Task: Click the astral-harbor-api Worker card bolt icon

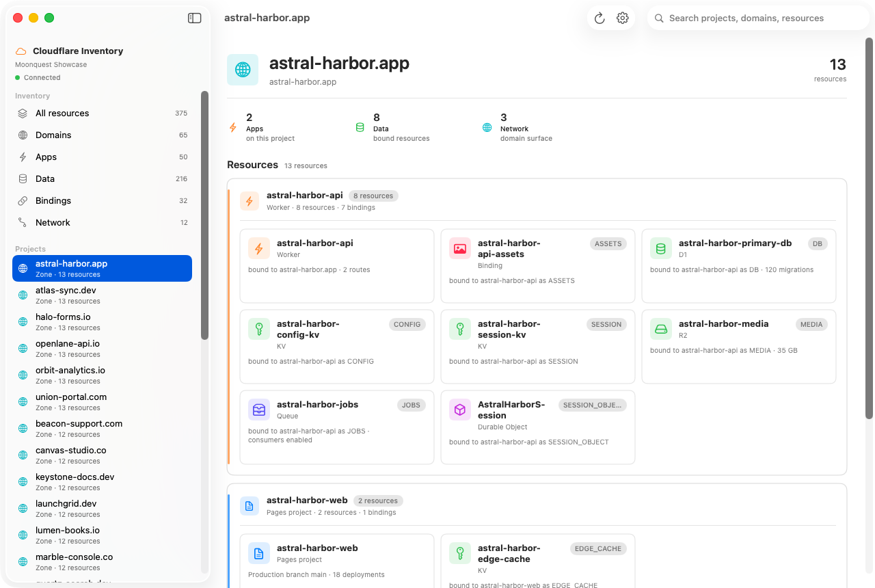Action: click(259, 249)
